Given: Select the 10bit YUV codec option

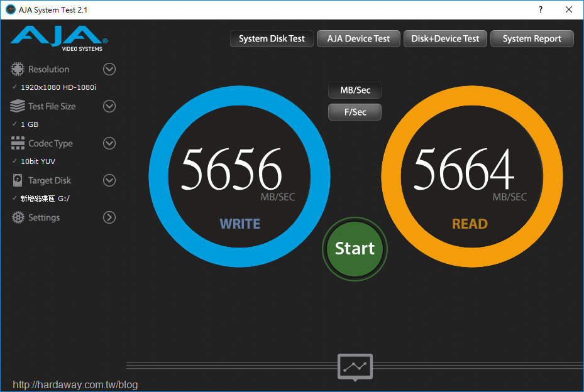Looking at the screenshot, I should tap(38, 161).
